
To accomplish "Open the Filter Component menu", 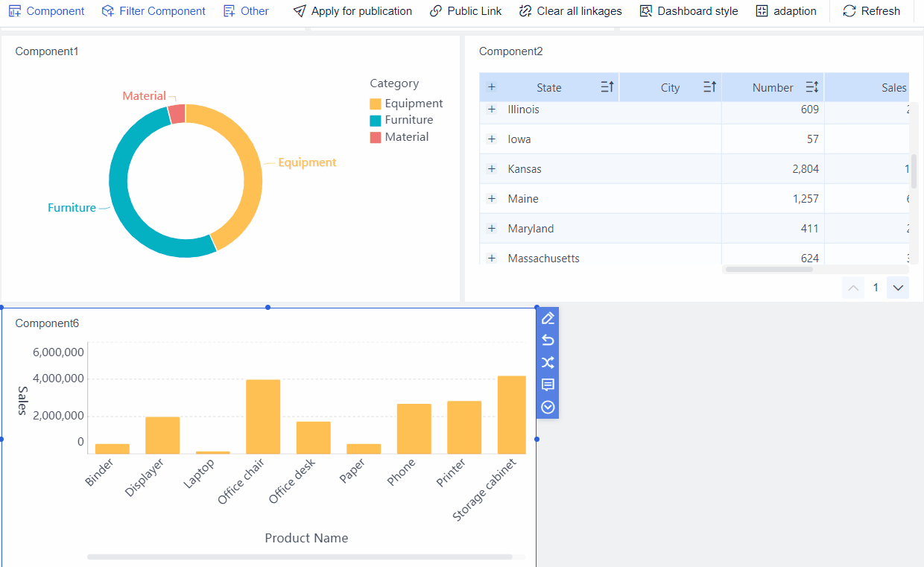I will click(x=154, y=11).
